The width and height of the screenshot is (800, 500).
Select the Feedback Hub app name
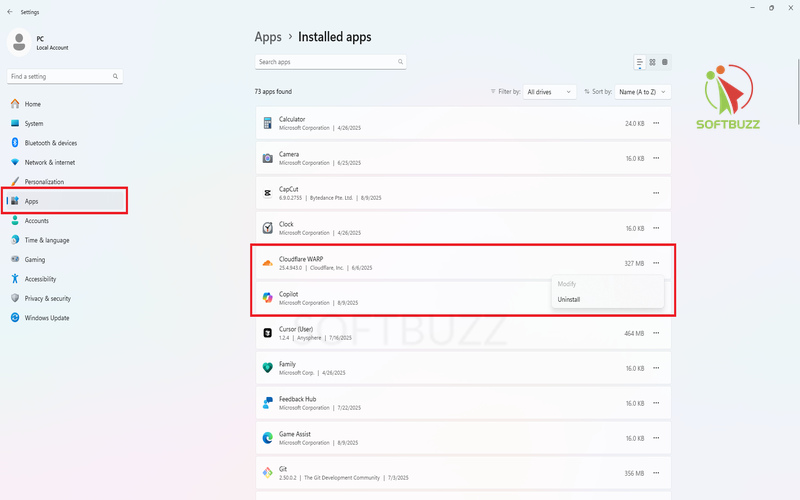(297, 399)
